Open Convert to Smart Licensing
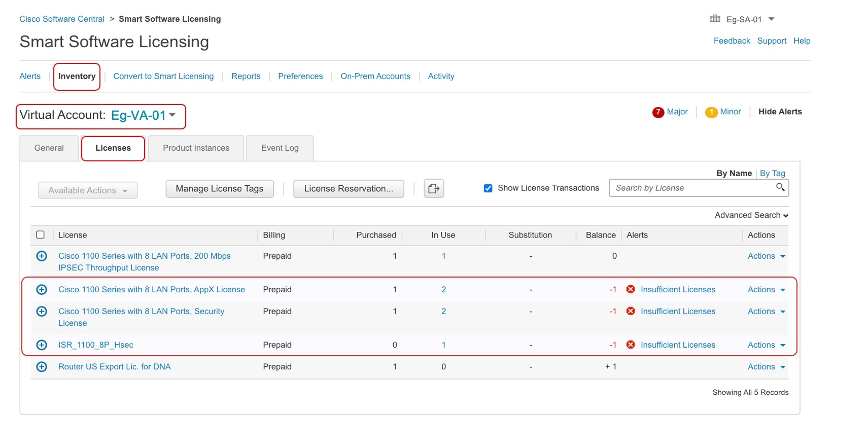The height and width of the screenshot is (443, 868). coord(163,76)
